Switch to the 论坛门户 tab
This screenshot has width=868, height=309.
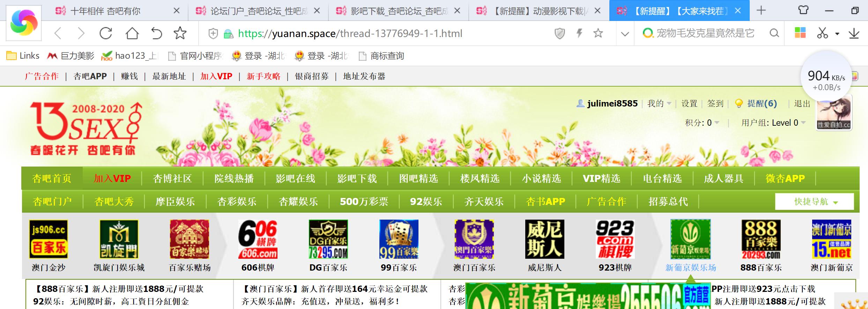point(258,11)
